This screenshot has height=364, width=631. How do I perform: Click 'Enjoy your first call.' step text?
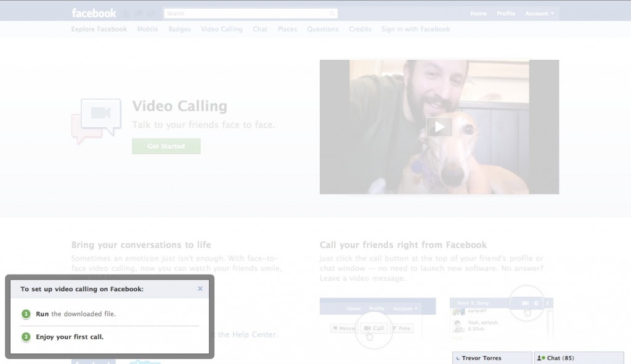tap(70, 337)
